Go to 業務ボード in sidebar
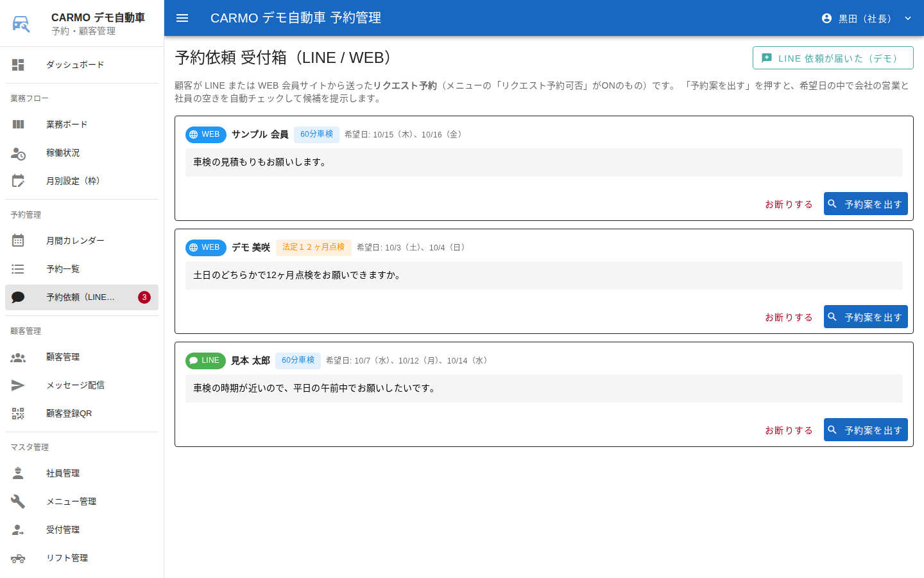 81,125
